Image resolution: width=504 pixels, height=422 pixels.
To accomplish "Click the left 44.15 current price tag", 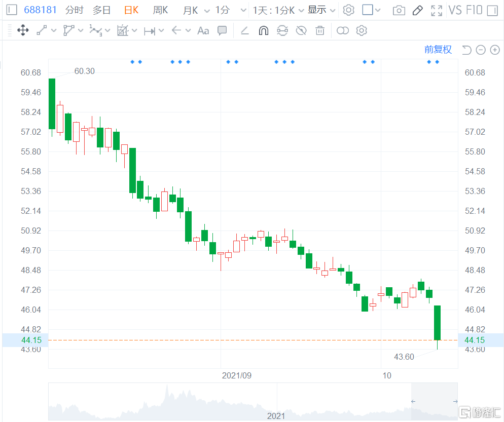I will click(x=25, y=340).
